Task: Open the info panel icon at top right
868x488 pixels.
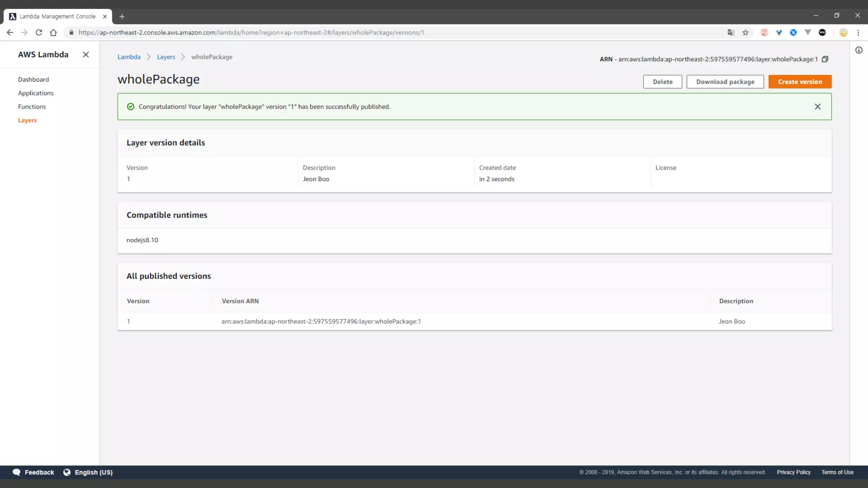Action: tap(859, 50)
